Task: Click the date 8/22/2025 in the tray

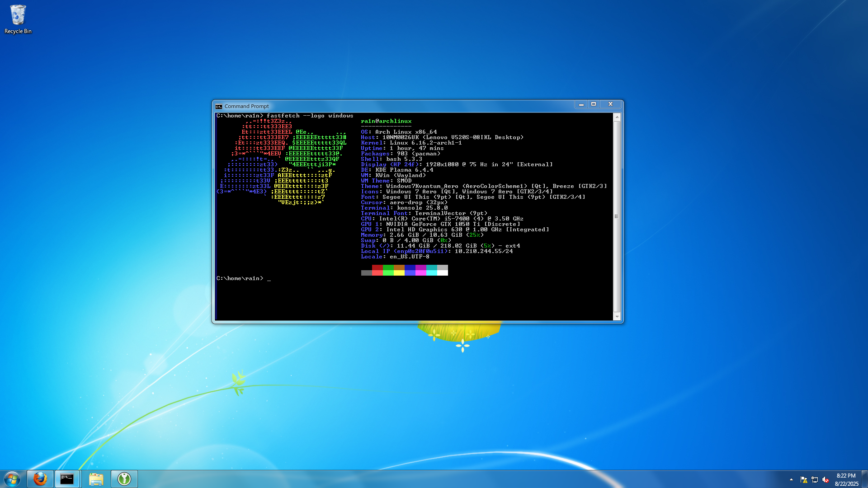Action: point(846,483)
